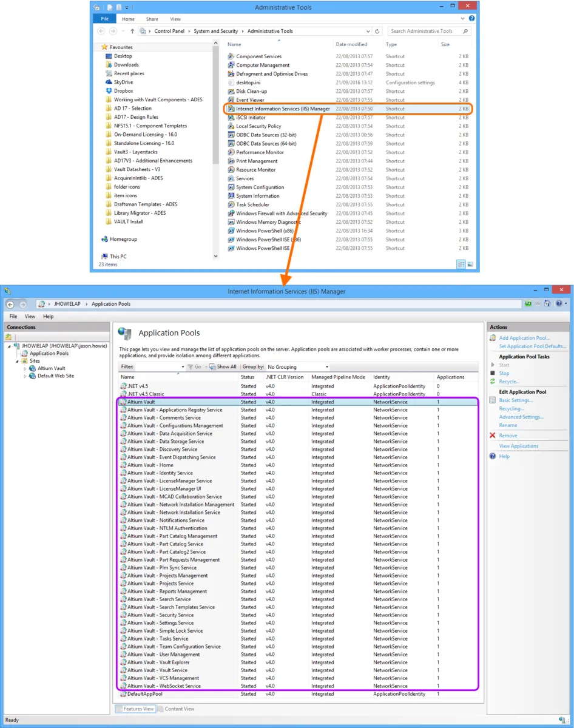Expand the Default Web Site node

(25, 376)
